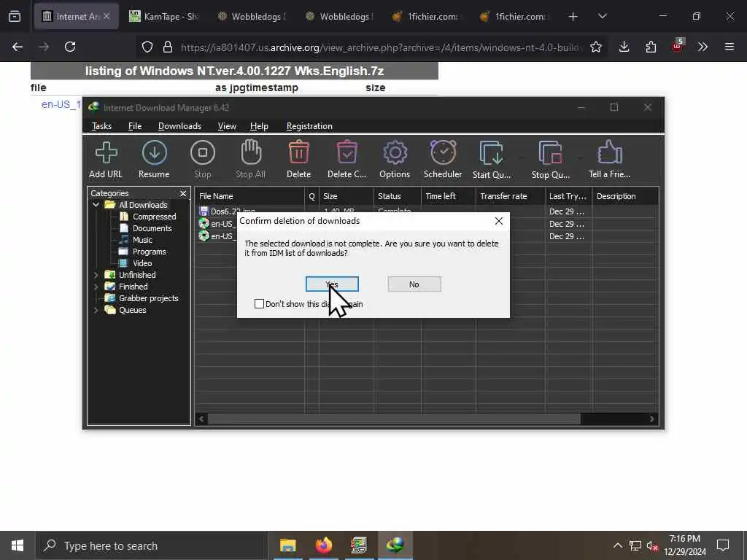Close the Confirm deletion dialog

[x=499, y=221]
